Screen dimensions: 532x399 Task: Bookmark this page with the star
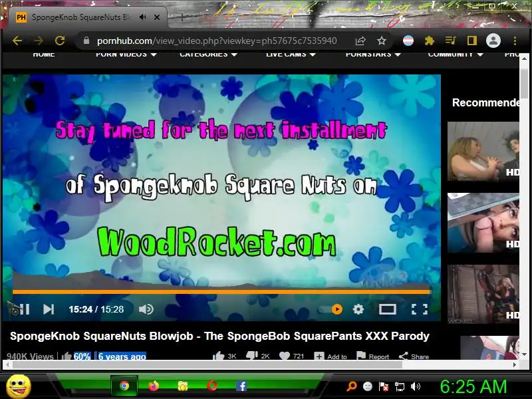pos(382,41)
